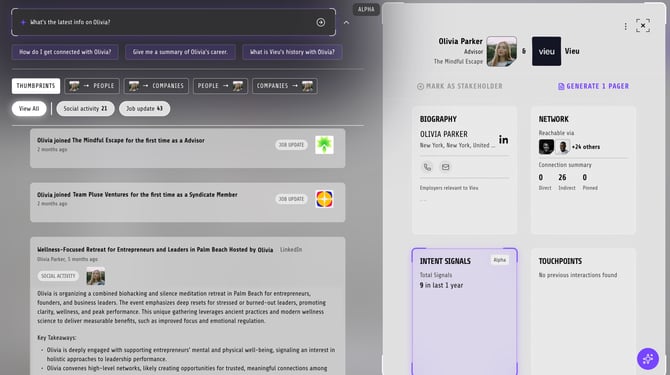Open the Team Pluse Ventures job update card

click(188, 202)
